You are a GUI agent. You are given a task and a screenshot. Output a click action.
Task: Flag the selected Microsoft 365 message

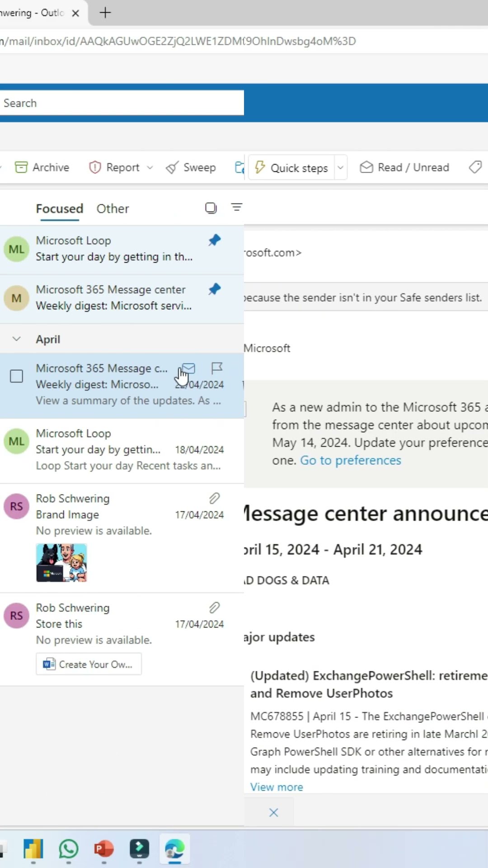217,368
